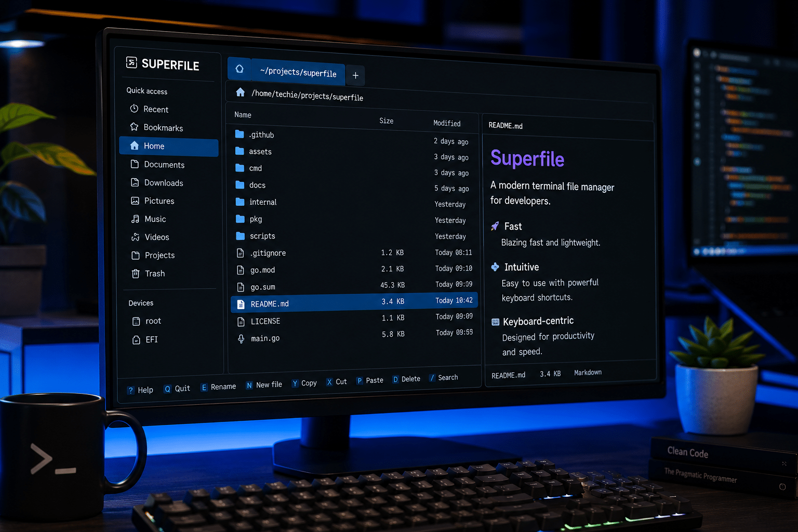Image resolution: width=798 pixels, height=532 pixels.
Task: Click Rename in the shortcut bar
Action: [x=218, y=387]
